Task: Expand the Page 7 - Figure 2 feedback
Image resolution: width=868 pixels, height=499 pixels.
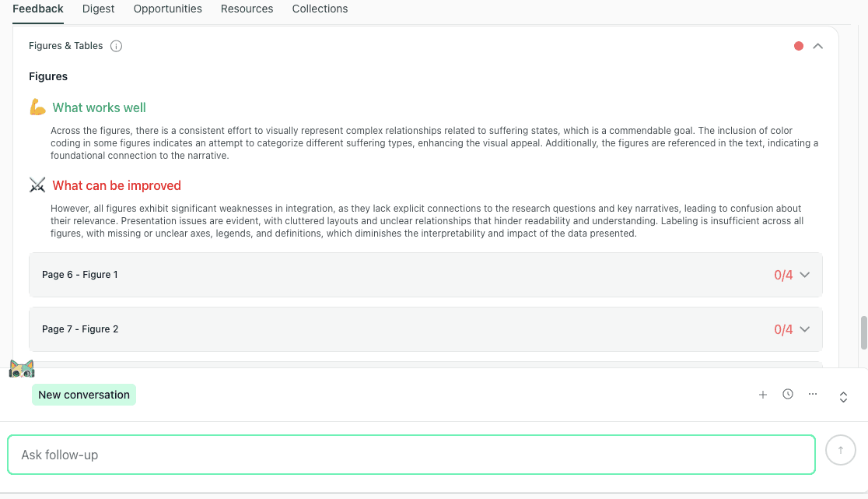Action: 806,329
